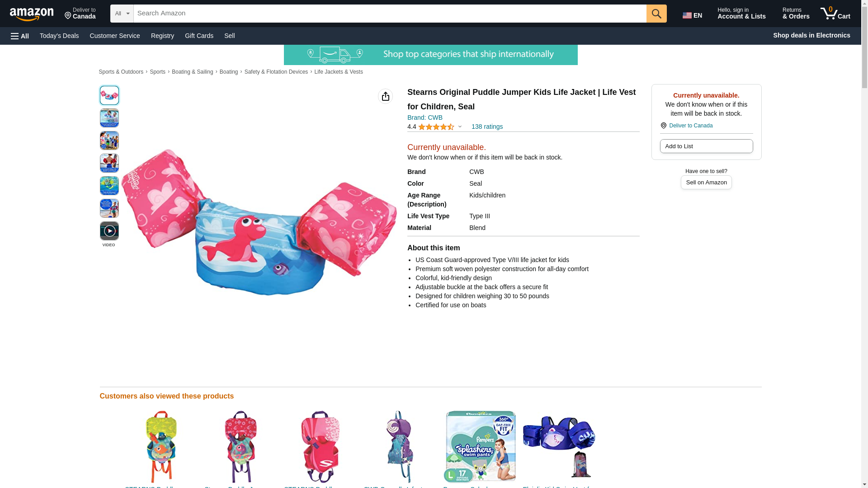The height and width of the screenshot is (488, 868).
Task: Click the Add to List button
Action: pos(706,146)
